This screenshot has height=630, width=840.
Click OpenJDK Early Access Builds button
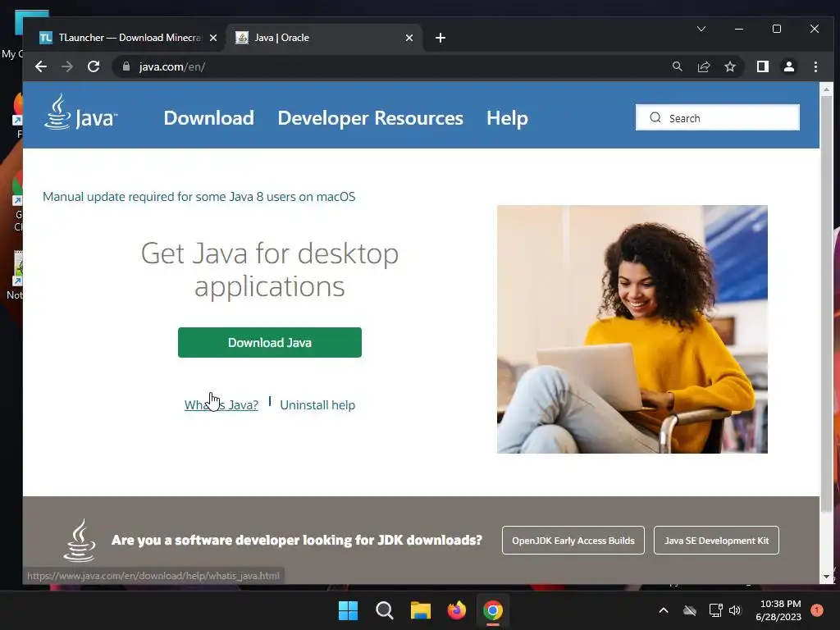point(573,541)
